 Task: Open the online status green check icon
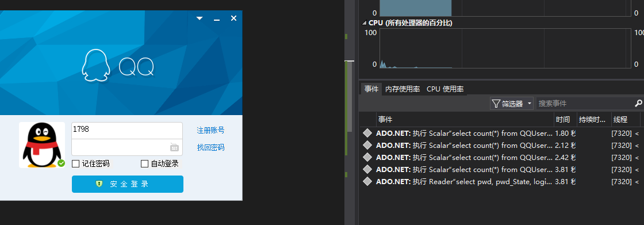click(61, 163)
